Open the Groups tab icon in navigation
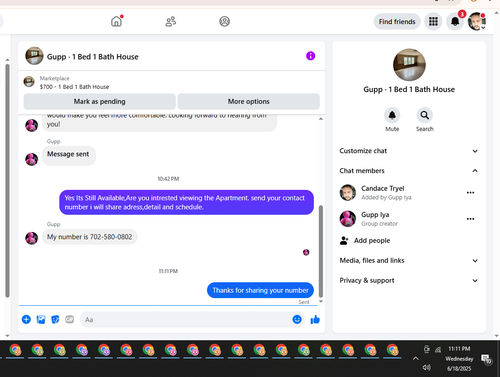Viewport: 500px width, 377px height. [x=224, y=21]
